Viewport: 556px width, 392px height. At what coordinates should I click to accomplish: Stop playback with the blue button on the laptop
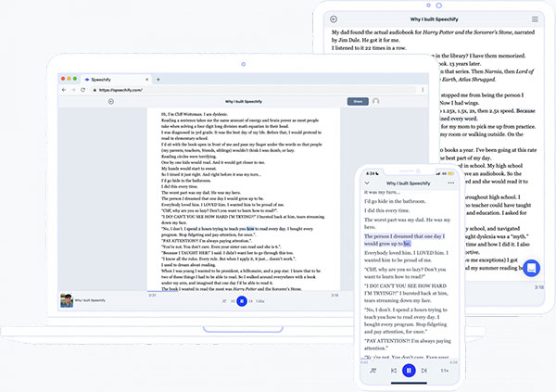pyautogui.click(x=242, y=301)
